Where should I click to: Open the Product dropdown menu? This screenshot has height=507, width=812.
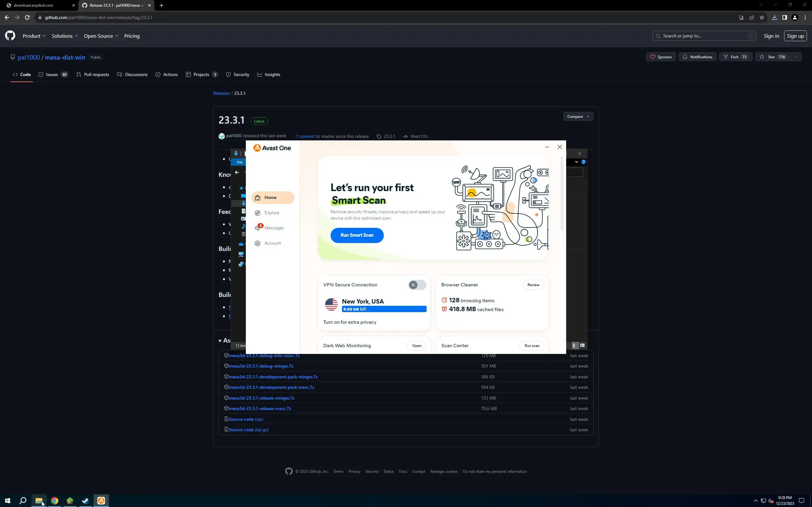coord(34,36)
